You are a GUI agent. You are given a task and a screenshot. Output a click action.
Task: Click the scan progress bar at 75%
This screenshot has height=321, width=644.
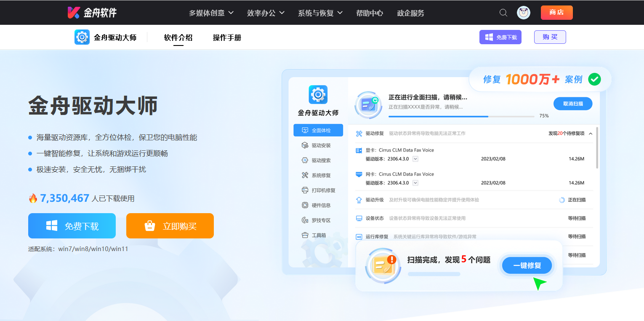click(461, 116)
